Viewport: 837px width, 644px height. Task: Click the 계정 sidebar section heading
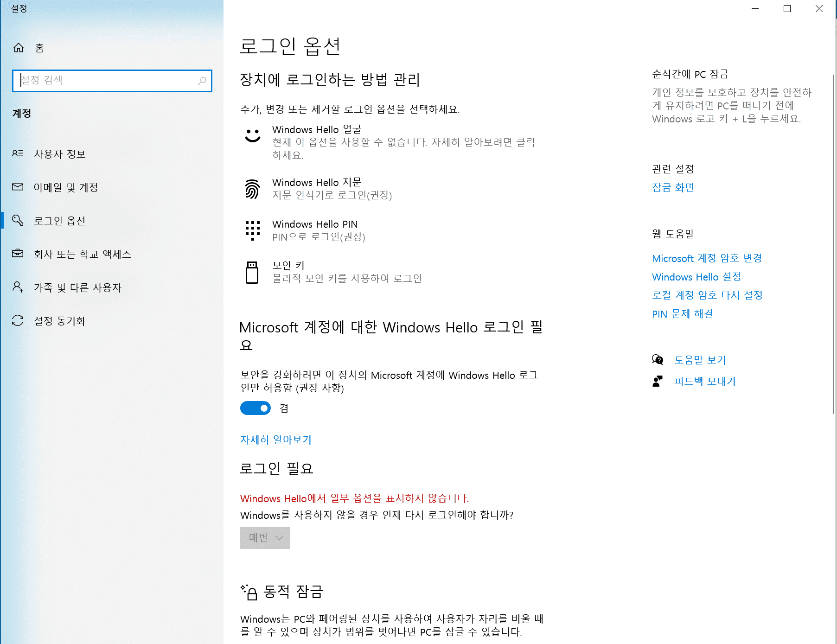pos(22,114)
